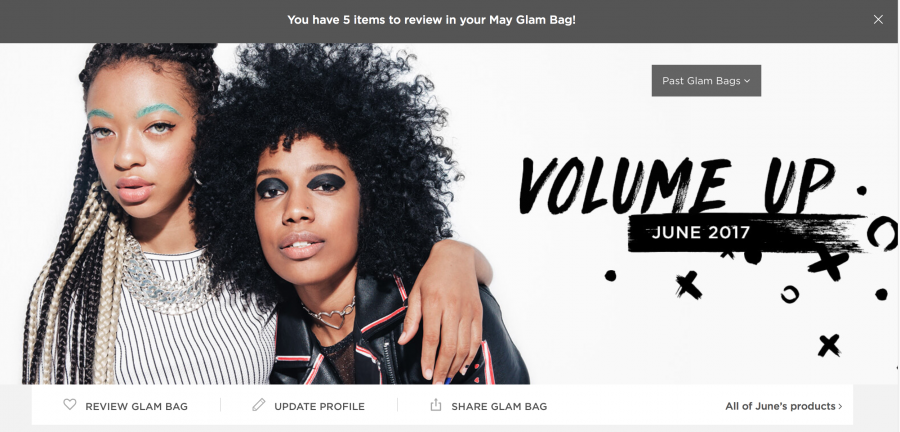900x432 pixels.
Task: Select the June 2017 brushstroke label
Action: pos(701,233)
